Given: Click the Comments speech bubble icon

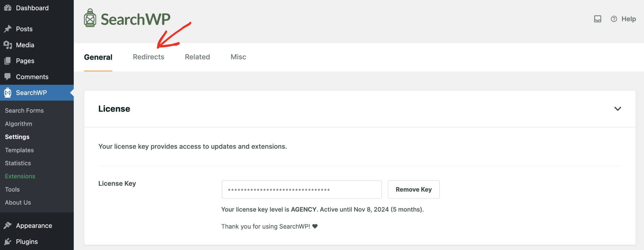Looking at the screenshot, I should 8,77.
